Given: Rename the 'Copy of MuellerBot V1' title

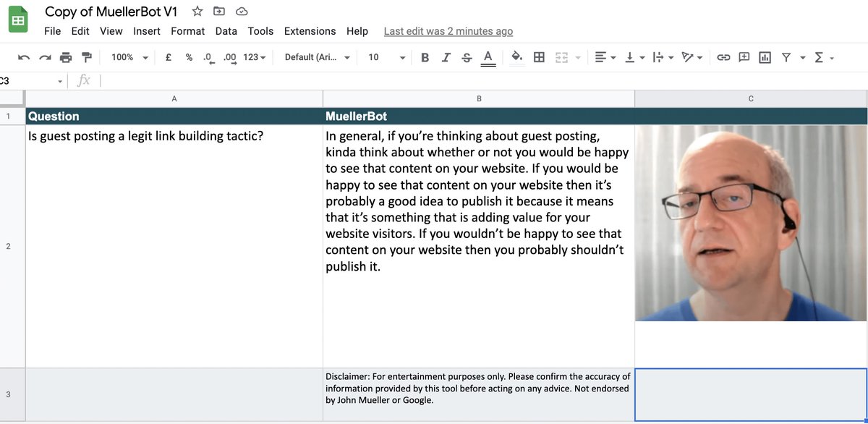Looking at the screenshot, I should click(111, 12).
